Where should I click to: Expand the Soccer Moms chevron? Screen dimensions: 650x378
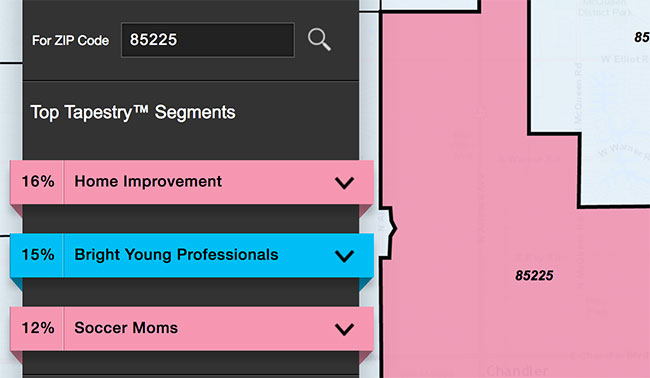point(344,329)
